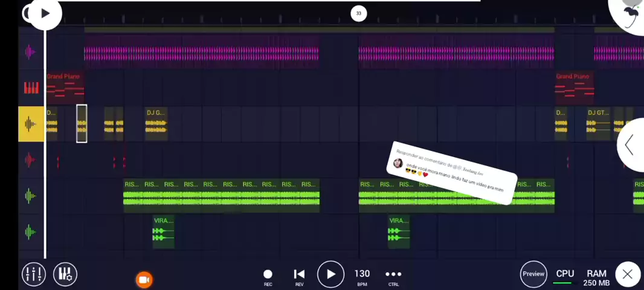Image resolution: width=644 pixels, height=290 pixels.
Task: Select the Grand Piano red keys track icon
Action: coord(31,88)
